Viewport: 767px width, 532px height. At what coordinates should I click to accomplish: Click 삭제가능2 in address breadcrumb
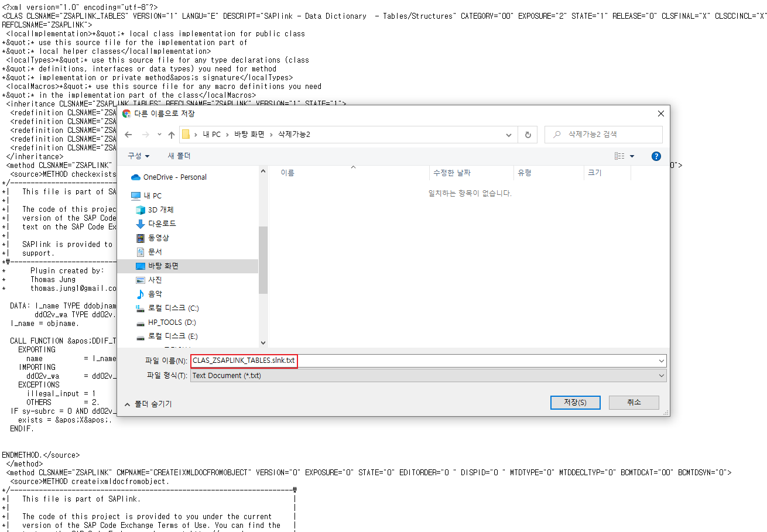[294, 135]
